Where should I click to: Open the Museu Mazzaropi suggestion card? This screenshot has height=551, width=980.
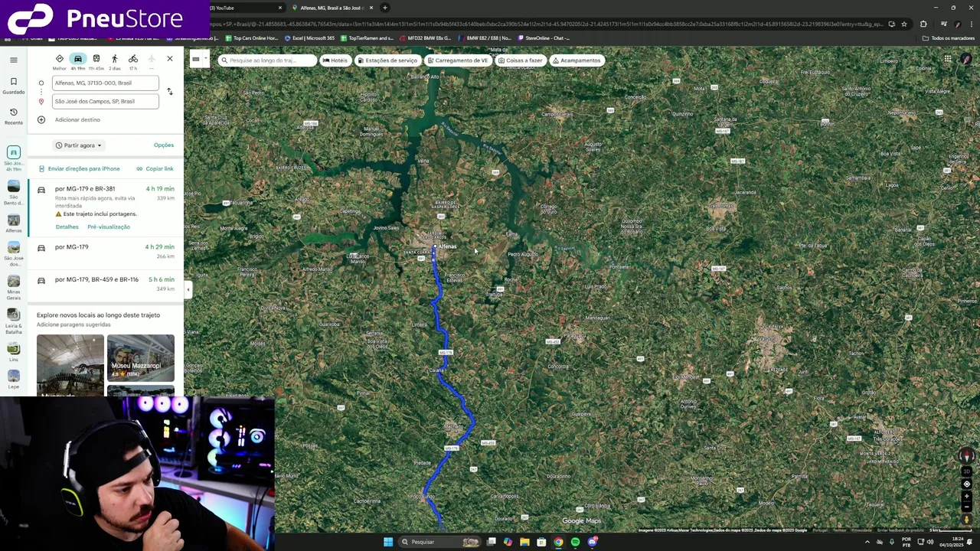(x=141, y=358)
